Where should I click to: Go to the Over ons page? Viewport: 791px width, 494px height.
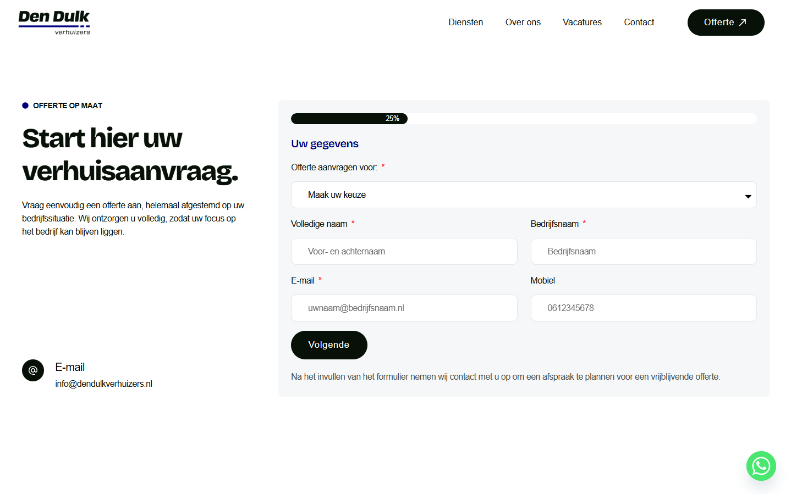coord(523,22)
